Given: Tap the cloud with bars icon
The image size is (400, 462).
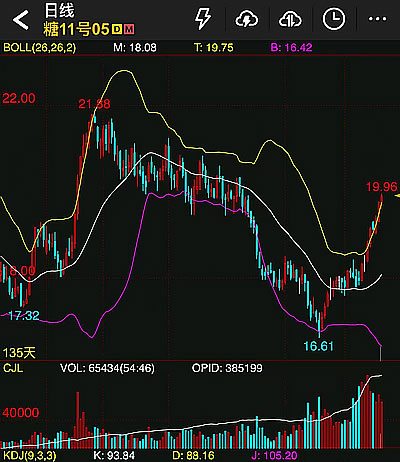Looking at the screenshot, I should (x=290, y=19).
